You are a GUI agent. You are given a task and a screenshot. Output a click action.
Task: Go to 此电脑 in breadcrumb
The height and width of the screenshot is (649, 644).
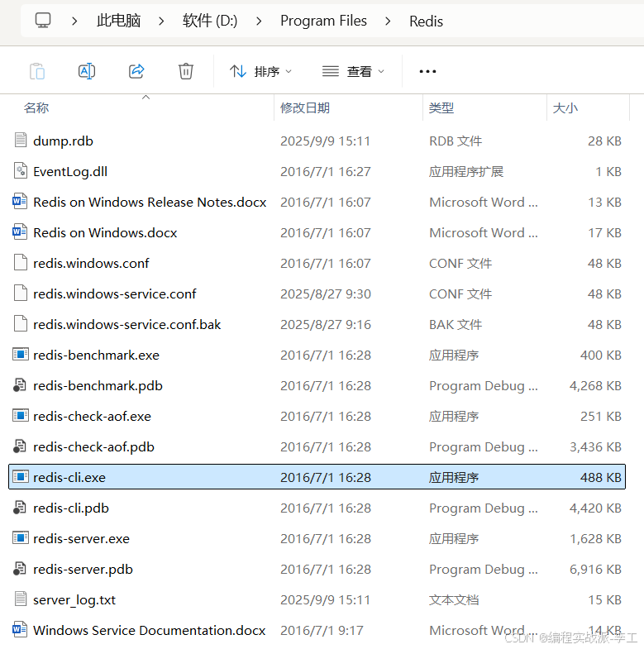pyautogui.click(x=119, y=21)
